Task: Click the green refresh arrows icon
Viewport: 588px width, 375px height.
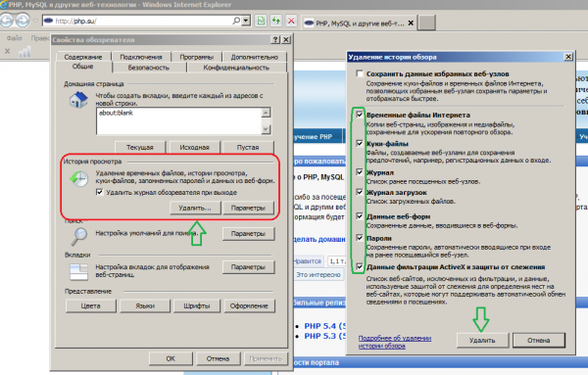Action: (276, 21)
